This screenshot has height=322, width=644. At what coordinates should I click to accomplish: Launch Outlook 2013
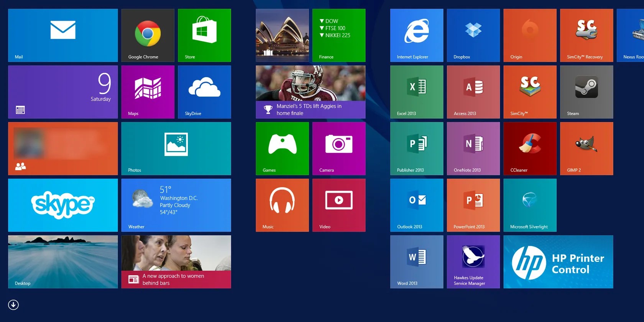[x=417, y=205]
